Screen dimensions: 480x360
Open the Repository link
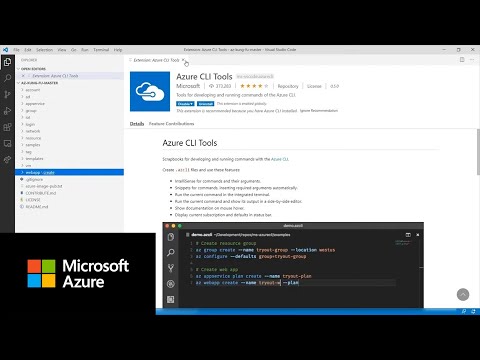click(x=288, y=86)
